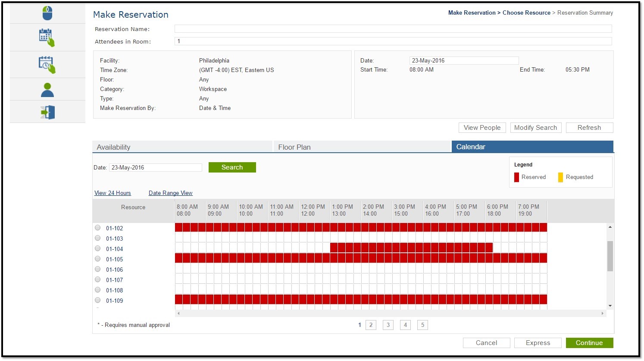Go to page 5 of results
This screenshot has height=361, width=644.
[422, 325]
